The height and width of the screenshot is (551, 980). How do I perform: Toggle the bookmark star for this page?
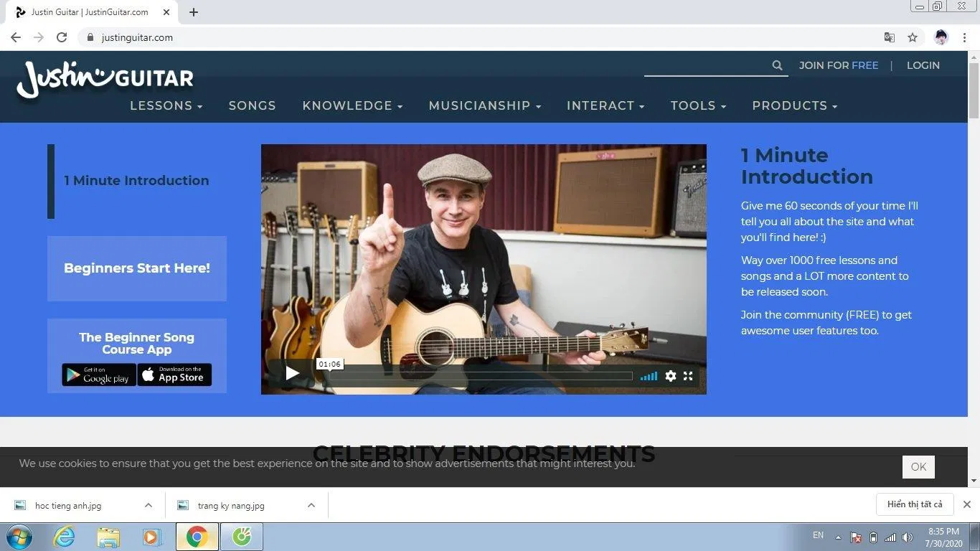point(913,37)
